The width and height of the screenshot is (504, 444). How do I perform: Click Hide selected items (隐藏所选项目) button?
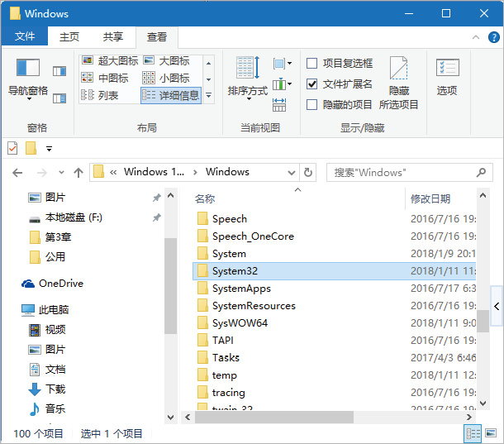click(x=398, y=84)
